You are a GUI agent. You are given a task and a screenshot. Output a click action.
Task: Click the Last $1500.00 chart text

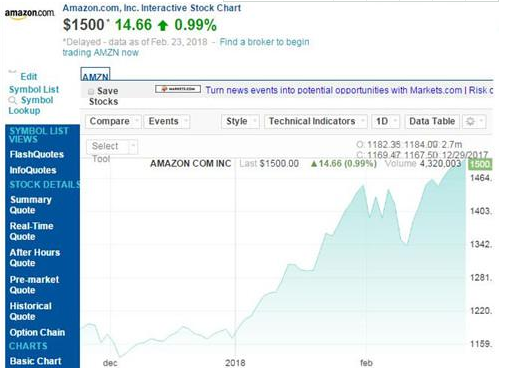point(269,164)
